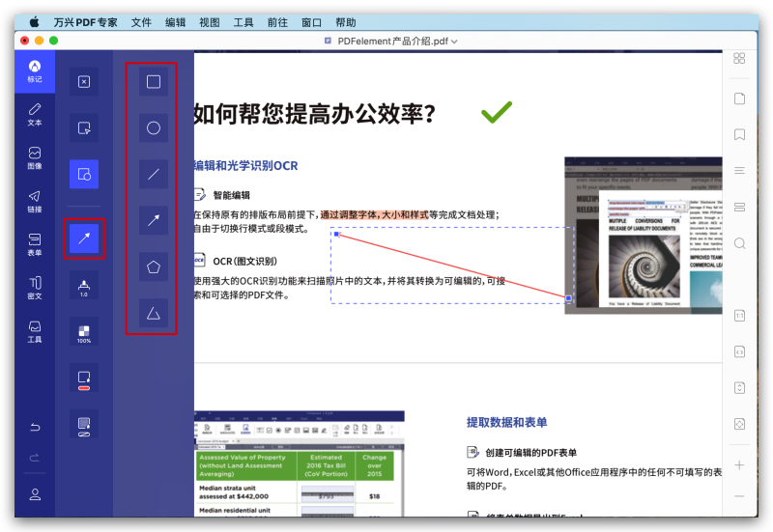This screenshot has height=532, width=773.
Task: Choose the straight line shape
Action: pos(153,174)
